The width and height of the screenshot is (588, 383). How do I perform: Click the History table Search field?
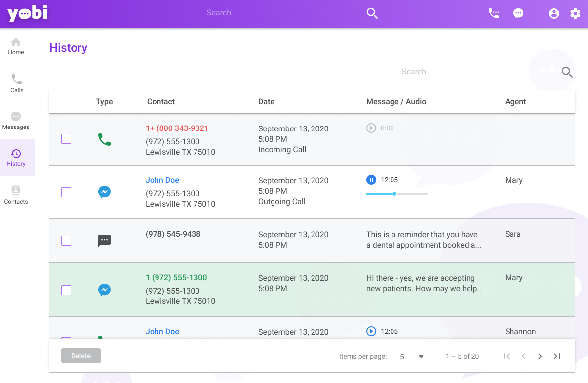pos(481,72)
